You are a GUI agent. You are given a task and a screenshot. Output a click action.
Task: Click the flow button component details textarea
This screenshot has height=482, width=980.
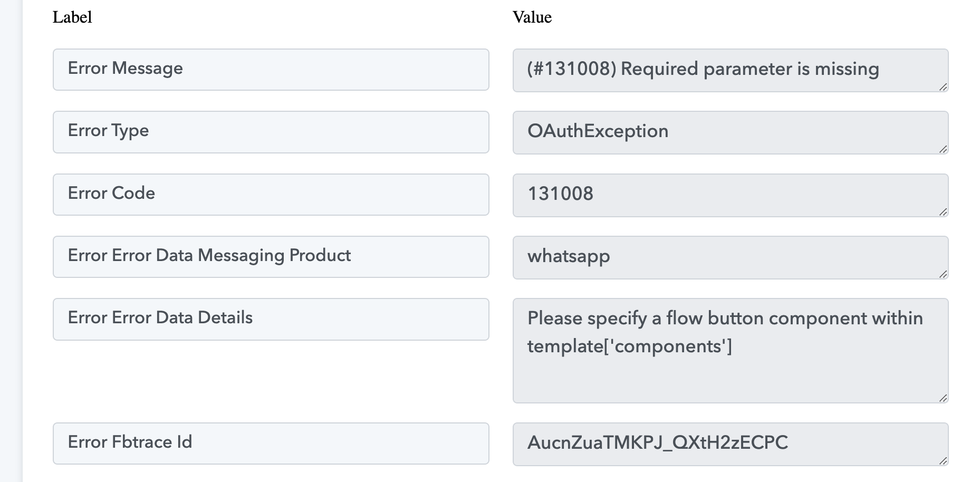point(731,351)
